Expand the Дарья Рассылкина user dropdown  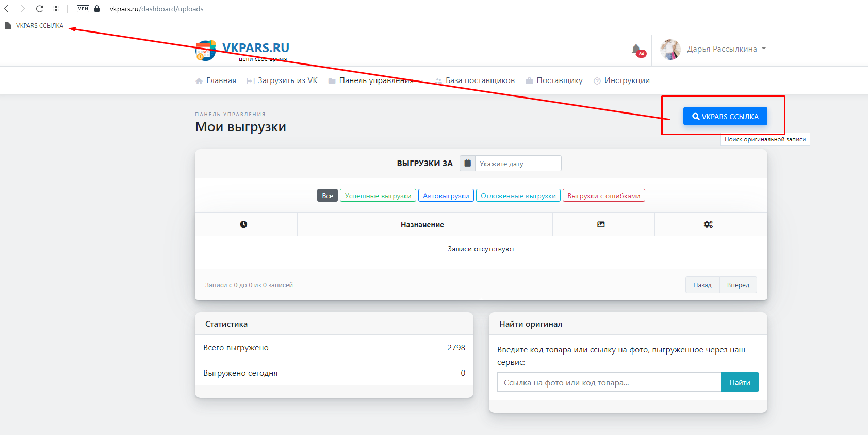point(727,49)
